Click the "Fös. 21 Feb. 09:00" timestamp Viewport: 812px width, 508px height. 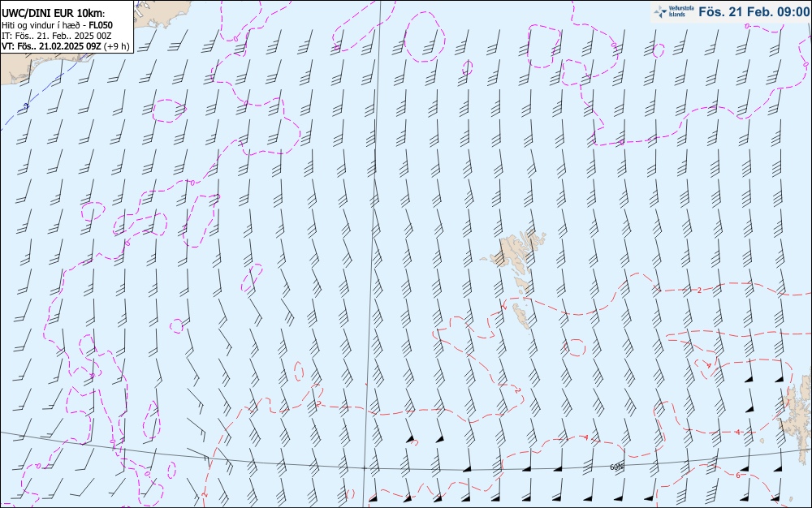[x=754, y=11]
